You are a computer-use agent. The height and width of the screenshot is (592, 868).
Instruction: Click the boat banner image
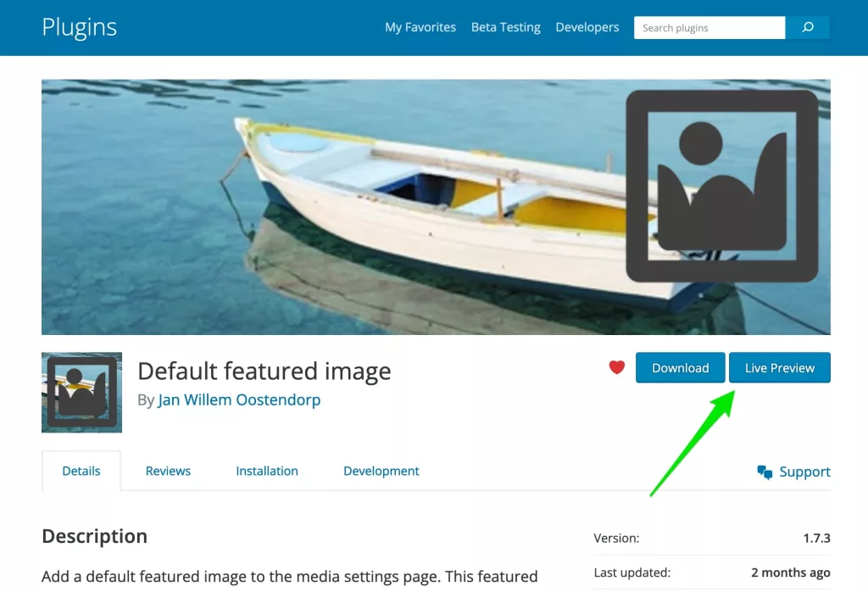[x=436, y=207]
